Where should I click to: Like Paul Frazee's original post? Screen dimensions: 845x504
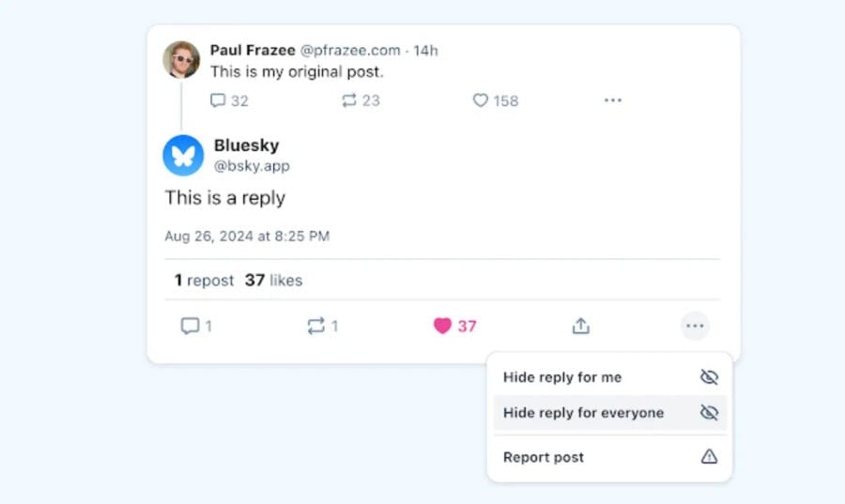click(480, 100)
